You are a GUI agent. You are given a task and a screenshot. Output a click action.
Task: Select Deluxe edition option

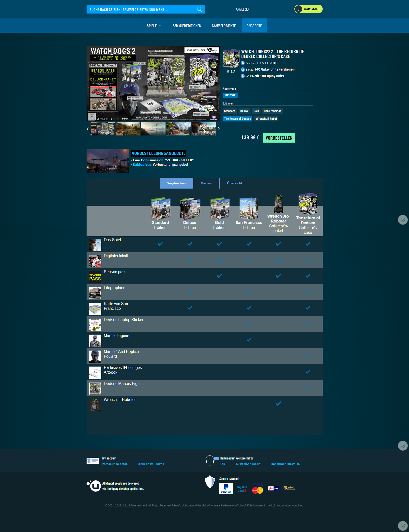coord(244,111)
